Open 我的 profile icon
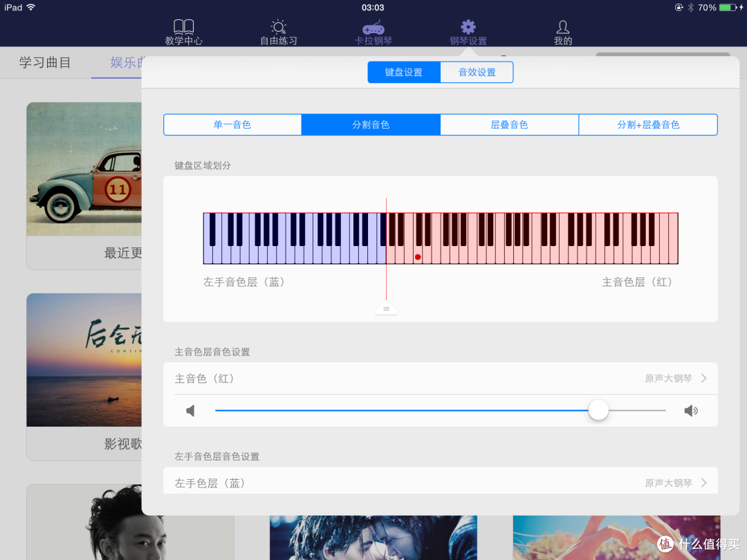 (x=562, y=27)
